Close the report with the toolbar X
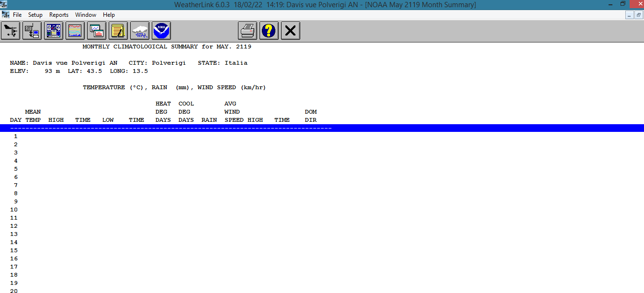644x293 pixels. tap(290, 32)
